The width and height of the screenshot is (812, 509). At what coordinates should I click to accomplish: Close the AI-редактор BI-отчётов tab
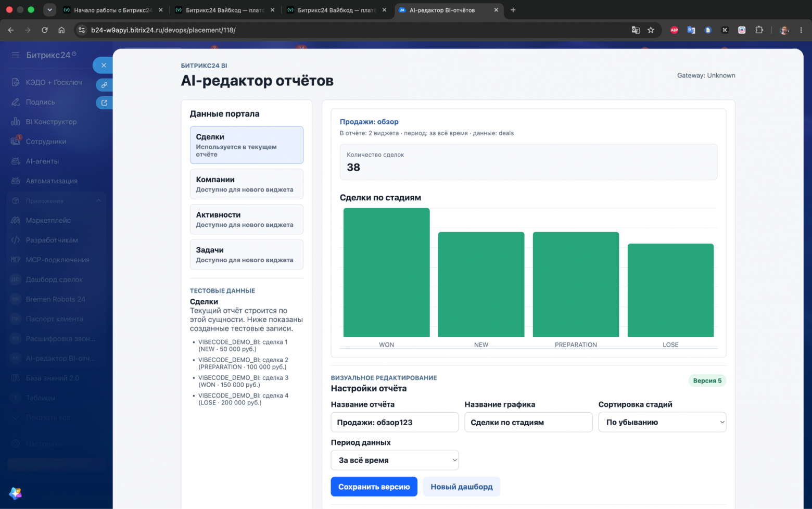coord(496,10)
